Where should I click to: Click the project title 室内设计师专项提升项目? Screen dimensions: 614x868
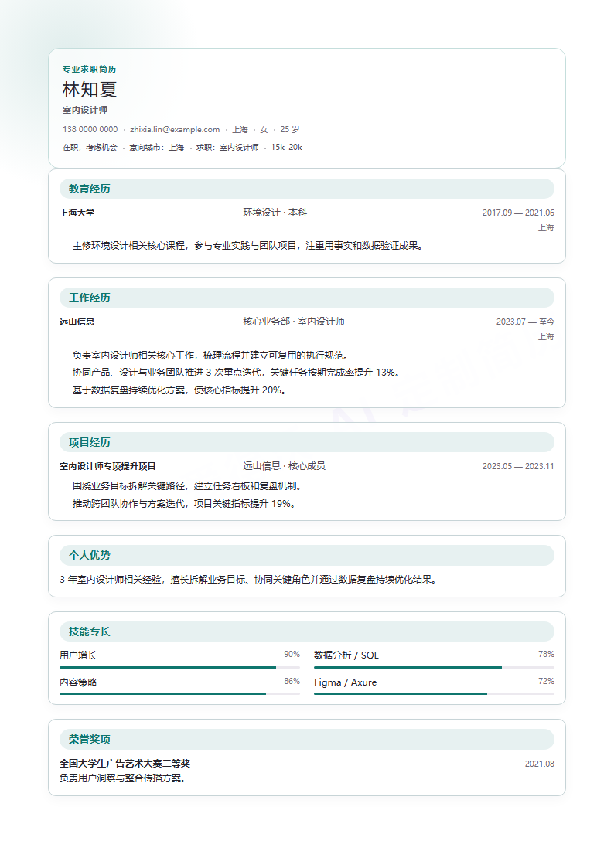click(x=108, y=466)
